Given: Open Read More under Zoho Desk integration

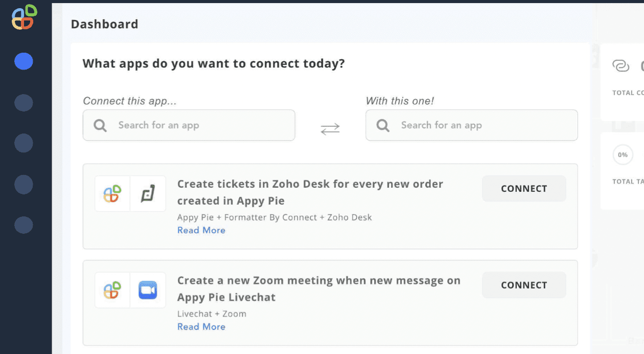Looking at the screenshot, I should [x=201, y=230].
